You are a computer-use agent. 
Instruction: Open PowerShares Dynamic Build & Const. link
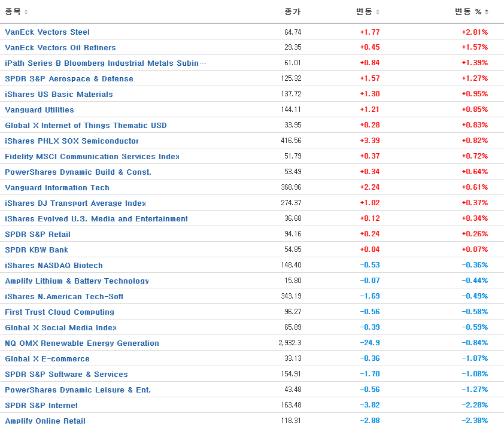point(78,172)
